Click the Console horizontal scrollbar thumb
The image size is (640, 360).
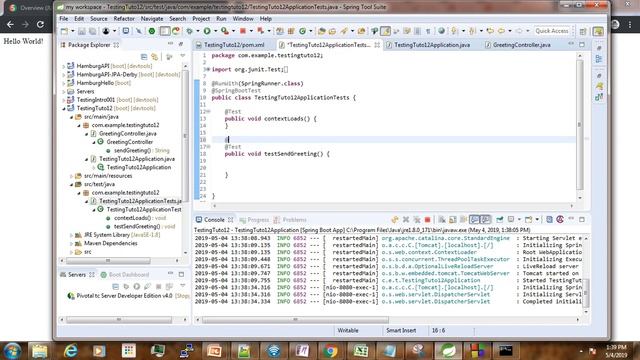click(x=295, y=320)
